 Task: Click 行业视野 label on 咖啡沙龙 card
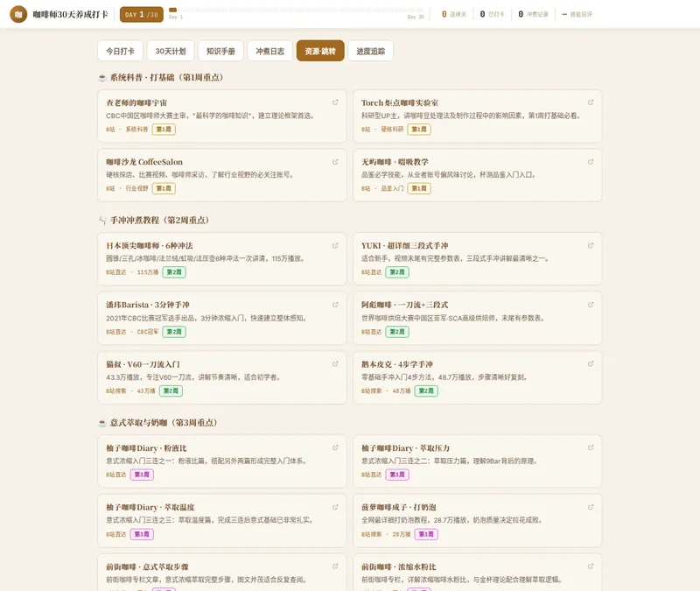click(136, 188)
